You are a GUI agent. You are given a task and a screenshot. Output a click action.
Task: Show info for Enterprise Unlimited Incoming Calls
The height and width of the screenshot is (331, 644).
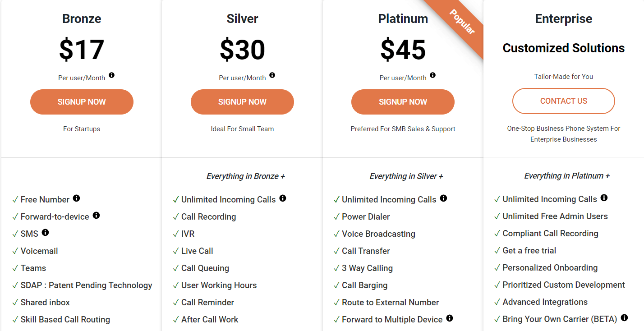(604, 198)
